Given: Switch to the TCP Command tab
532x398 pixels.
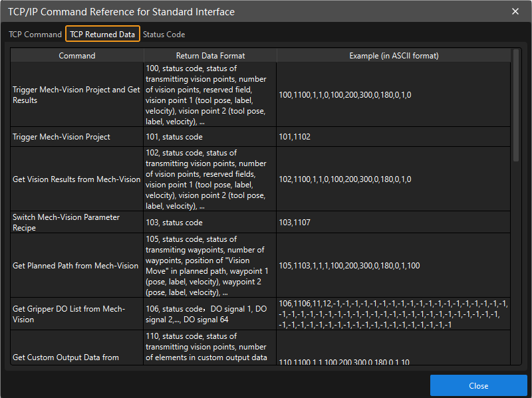Looking at the screenshot, I should (x=34, y=35).
